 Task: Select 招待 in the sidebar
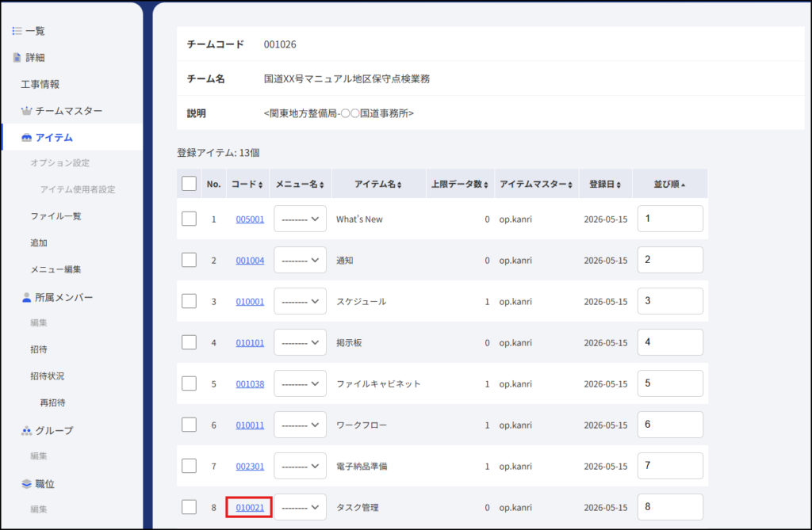39,349
